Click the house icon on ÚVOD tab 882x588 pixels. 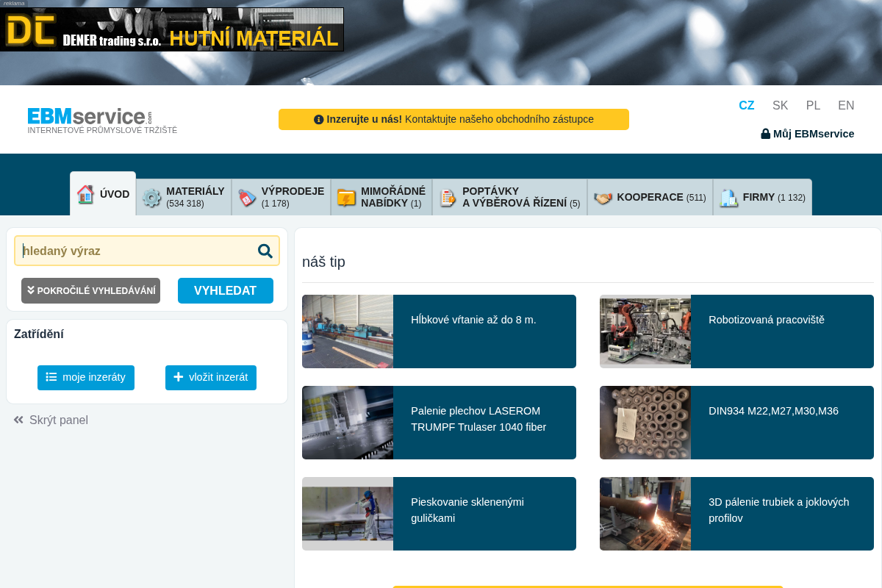point(85,194)
